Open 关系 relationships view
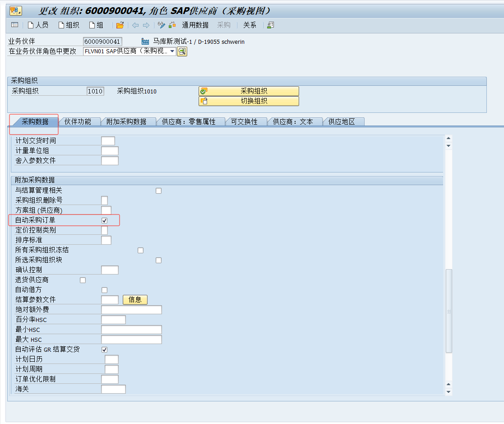 coord(250,25)
